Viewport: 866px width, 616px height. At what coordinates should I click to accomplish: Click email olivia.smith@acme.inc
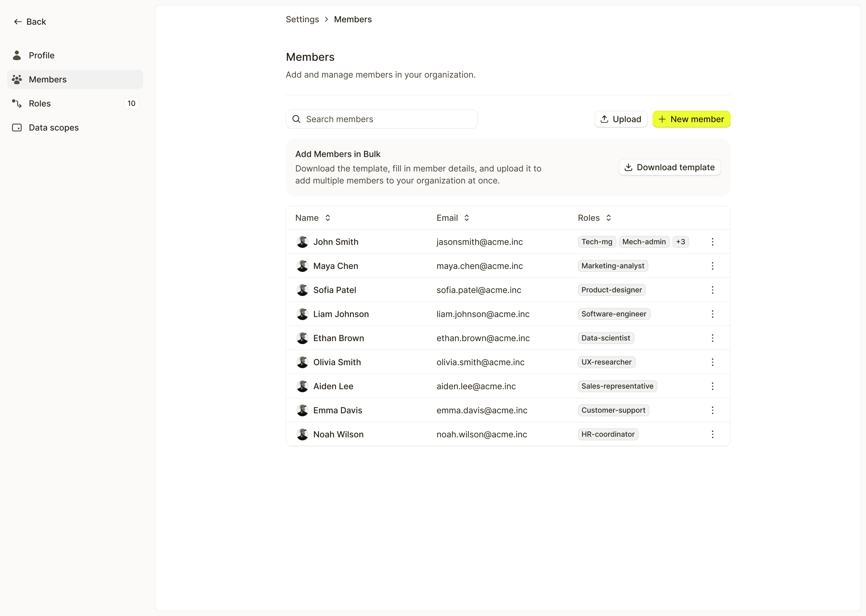481,362
